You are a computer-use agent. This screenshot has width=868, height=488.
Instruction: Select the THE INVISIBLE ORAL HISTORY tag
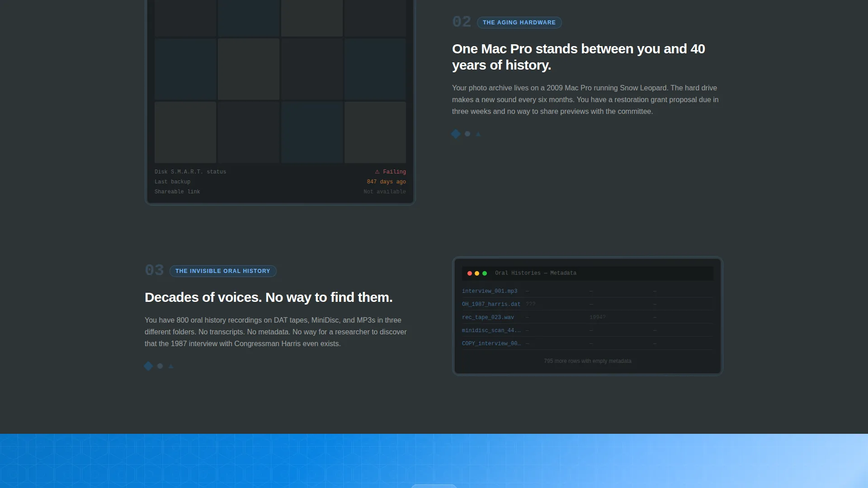click(x=223, y=271)
